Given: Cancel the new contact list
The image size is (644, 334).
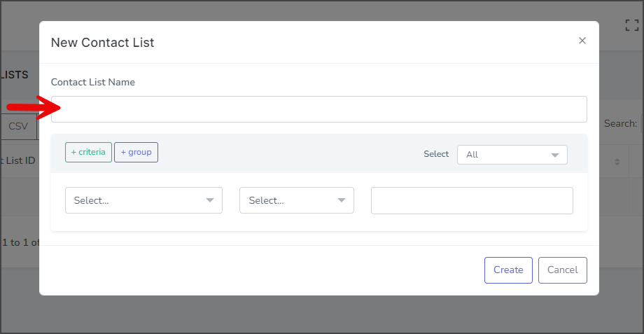Looking at the screenshot, I should [x=563, y=270].
